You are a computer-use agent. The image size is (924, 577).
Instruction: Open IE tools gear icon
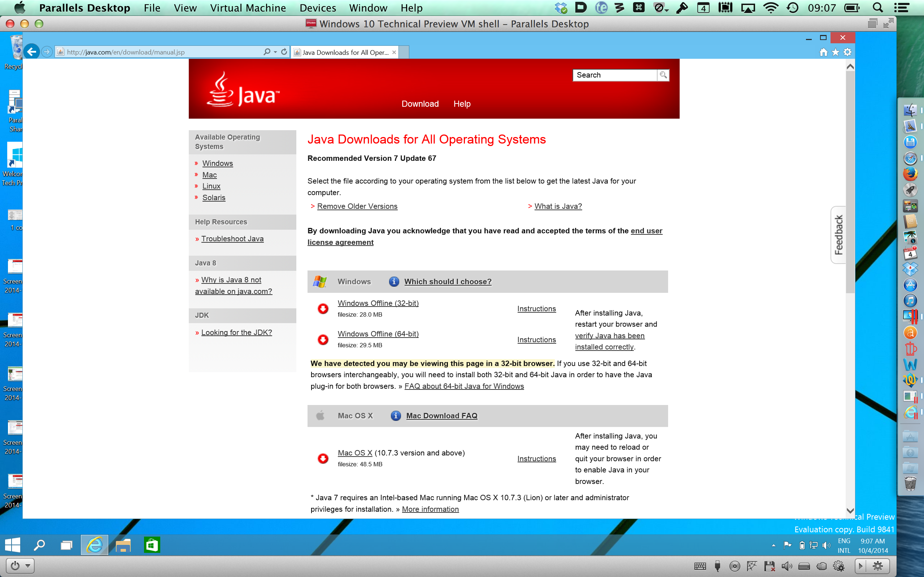coord(847,52)
